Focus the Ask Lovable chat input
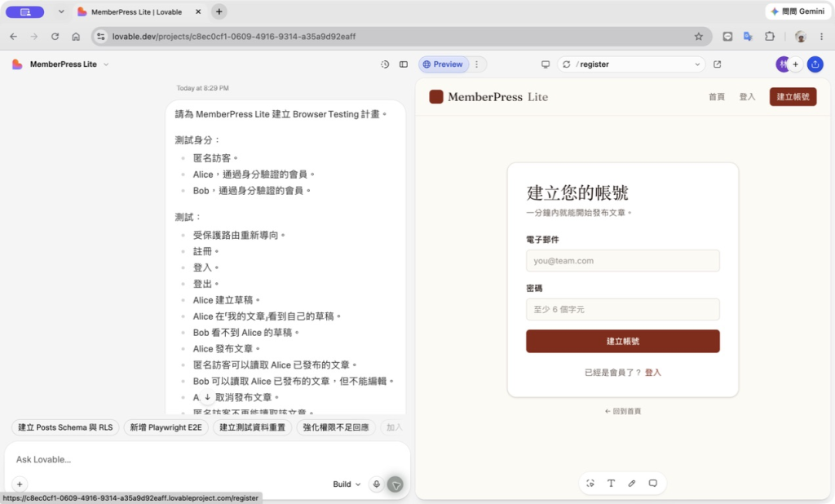Image resolution: width=835 pixels, height=504 pixels. coord(208,459)
